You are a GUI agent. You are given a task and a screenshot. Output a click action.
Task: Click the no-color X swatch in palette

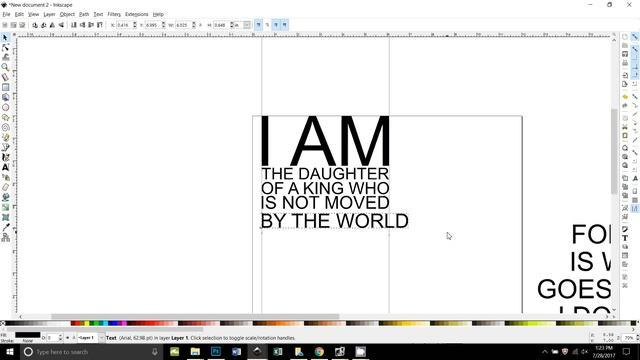click(x=2, y=323)
